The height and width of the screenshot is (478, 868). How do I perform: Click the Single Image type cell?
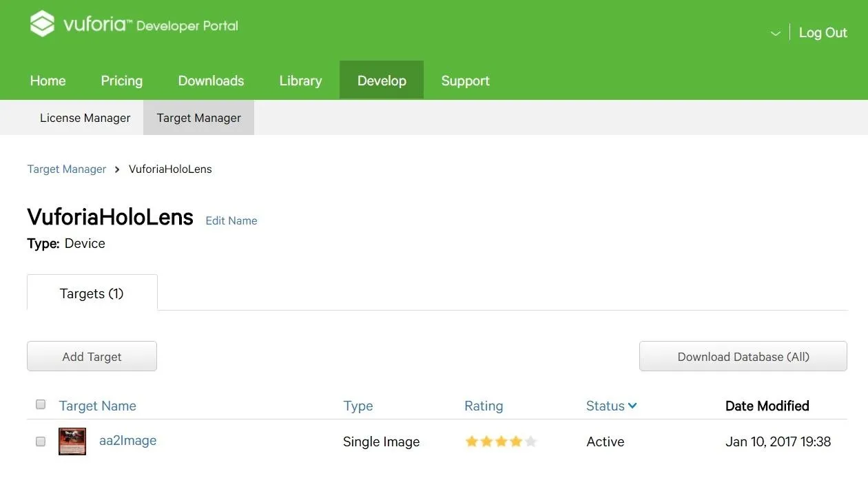[382, 442]
